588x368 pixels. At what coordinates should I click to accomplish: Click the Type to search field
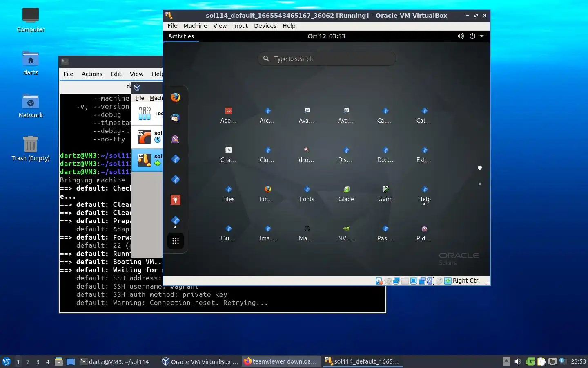click(327, 58)
